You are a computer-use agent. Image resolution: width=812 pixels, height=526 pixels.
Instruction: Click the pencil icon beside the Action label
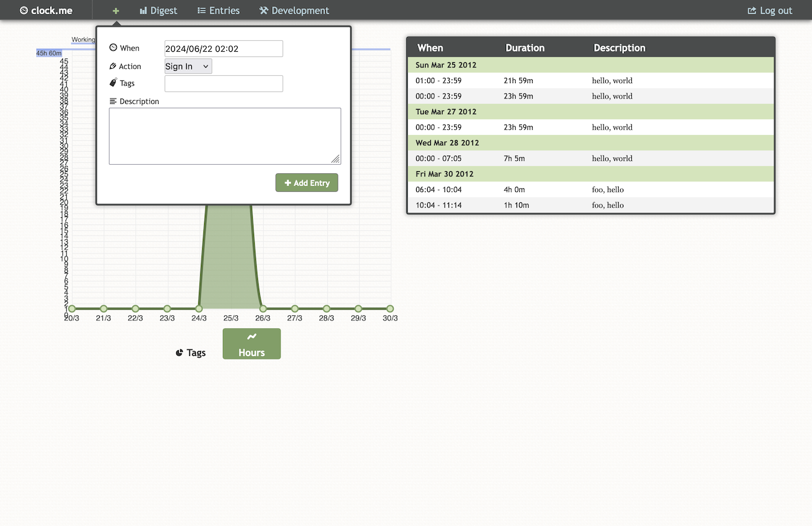tap(113, 66)
